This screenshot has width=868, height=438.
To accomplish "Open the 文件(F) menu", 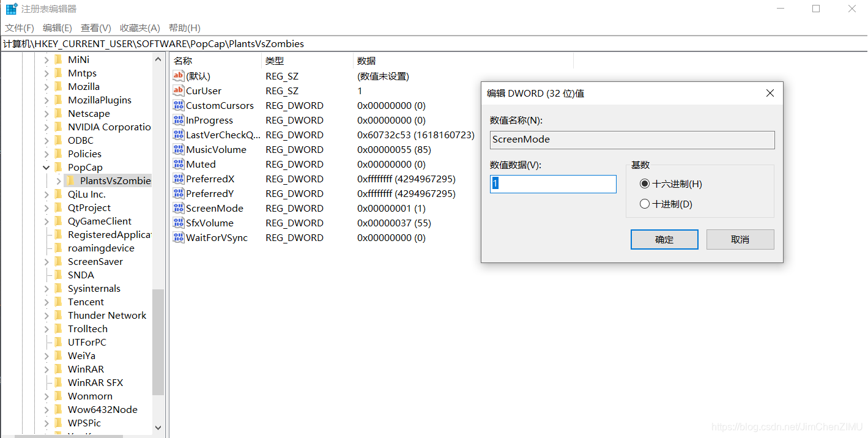I will coord(20,28).
